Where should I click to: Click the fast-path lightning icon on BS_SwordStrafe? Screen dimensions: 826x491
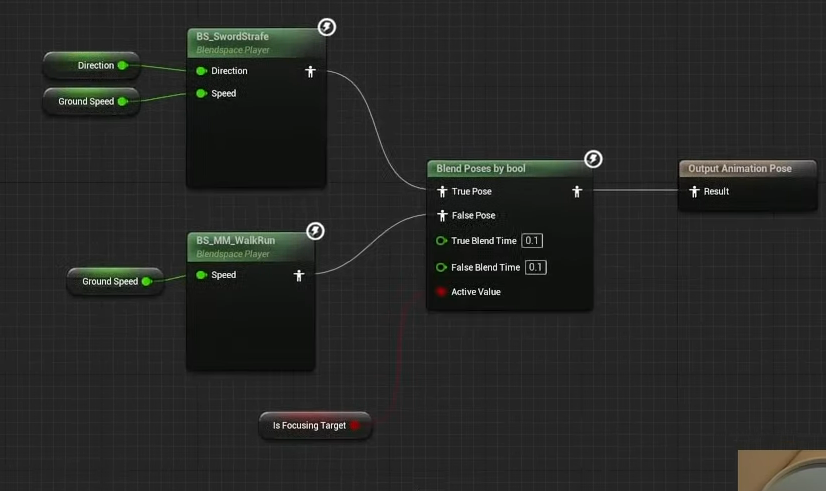[327, 27]
